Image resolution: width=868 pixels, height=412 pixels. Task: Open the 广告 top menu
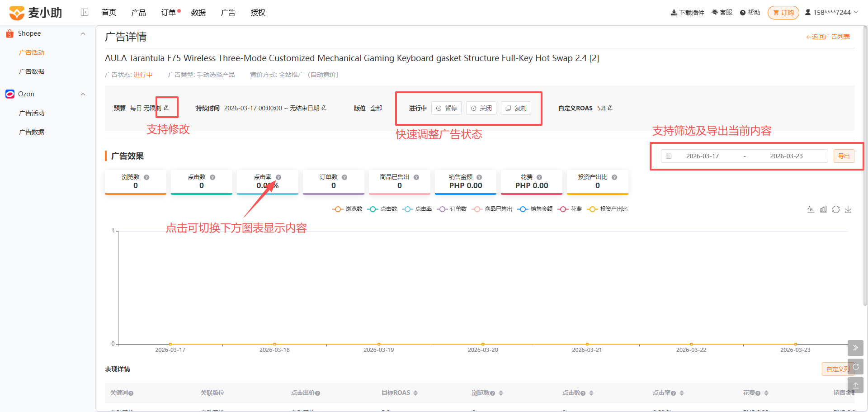click(x=228, y=12)
